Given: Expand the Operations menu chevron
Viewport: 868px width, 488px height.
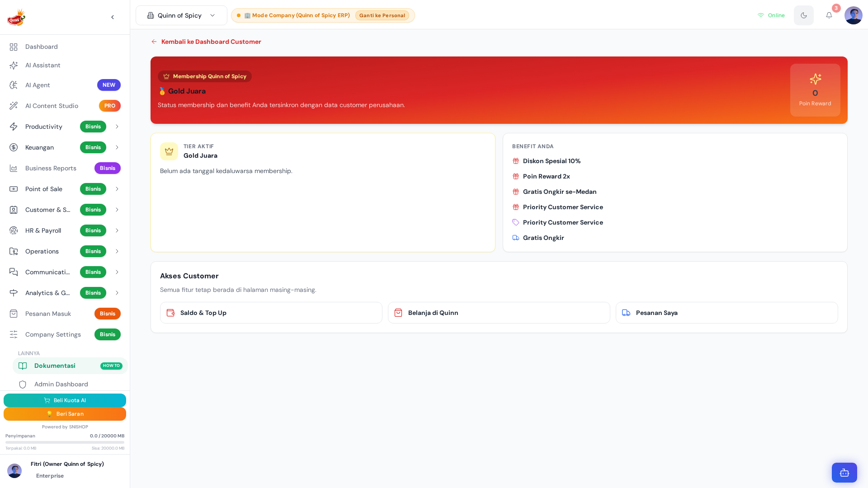Looking at the screenshot, I should click(x=117, y=251).
